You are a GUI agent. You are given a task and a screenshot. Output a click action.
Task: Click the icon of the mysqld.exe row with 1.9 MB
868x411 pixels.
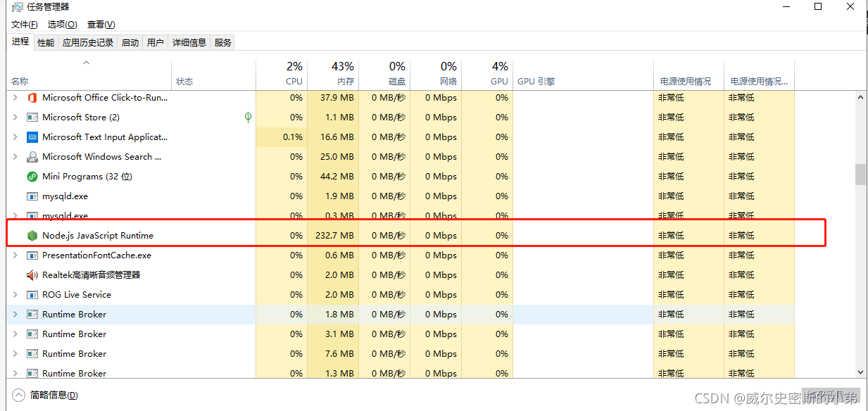(x=32, y=196)
